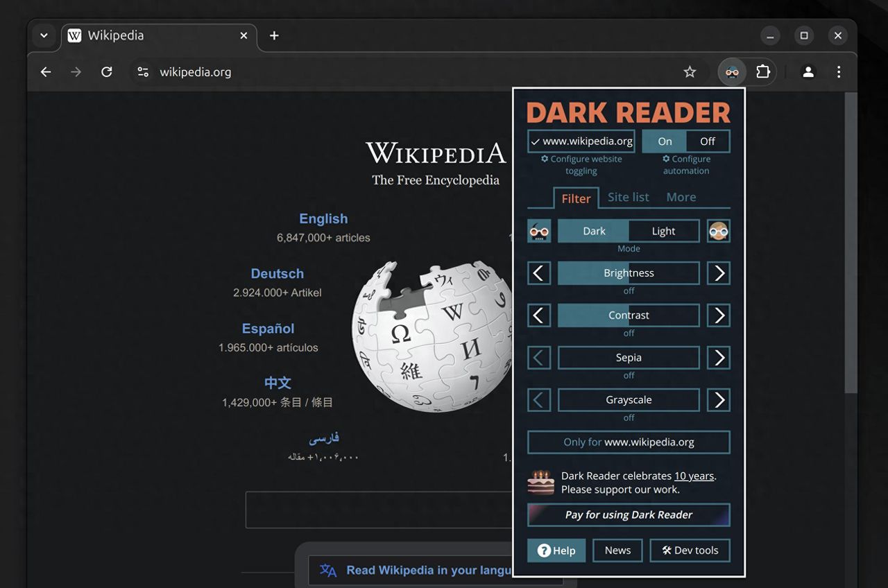Screen dimensions: 888x588
Task: Go back to the previous page
Action: click(x=46, y=72)
